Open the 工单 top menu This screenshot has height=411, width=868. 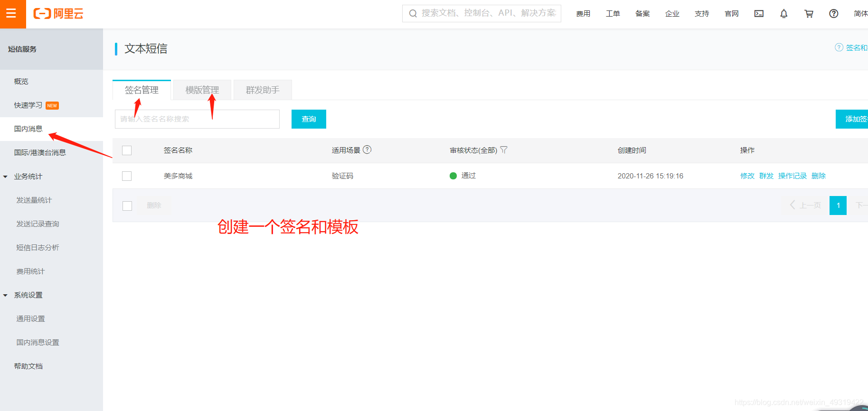click(x=613, y=14)
